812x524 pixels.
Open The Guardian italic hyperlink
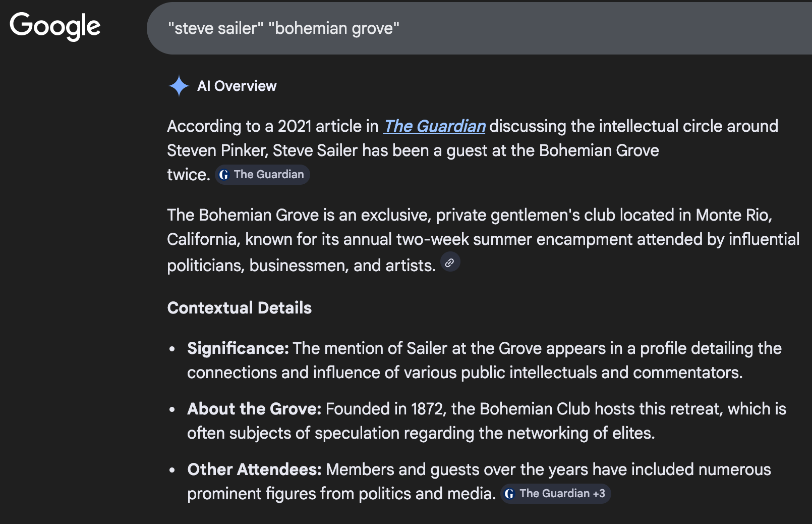pos(434,126)
